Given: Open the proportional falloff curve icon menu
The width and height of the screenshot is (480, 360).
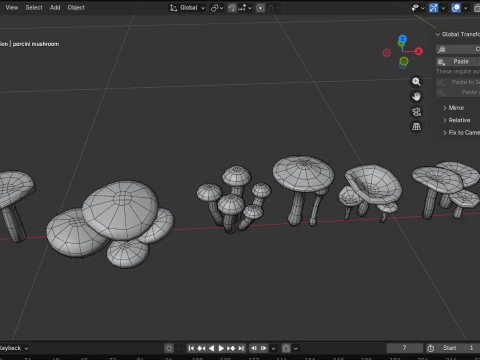Looking at the screenshot, I should [x=273, y=8].
